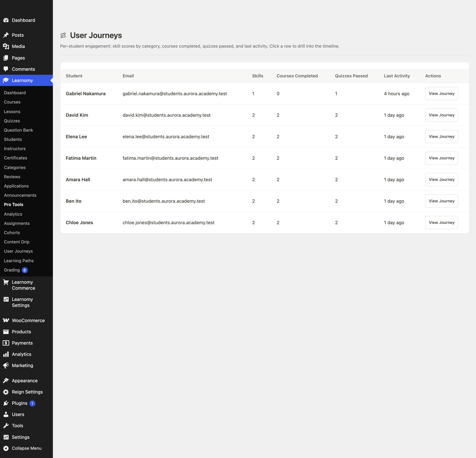View Journey for David Kim

click(x=441, y=115)
